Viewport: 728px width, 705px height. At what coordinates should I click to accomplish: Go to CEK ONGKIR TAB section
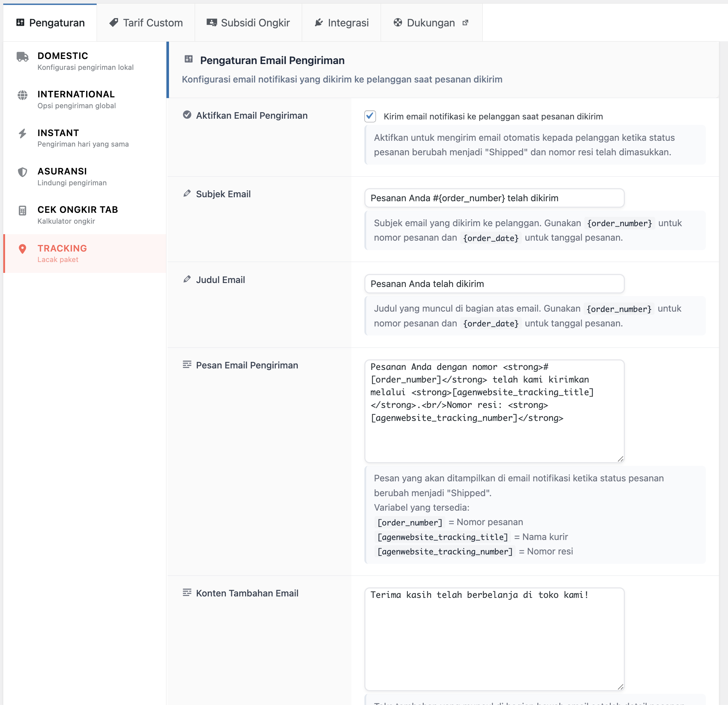78,210
